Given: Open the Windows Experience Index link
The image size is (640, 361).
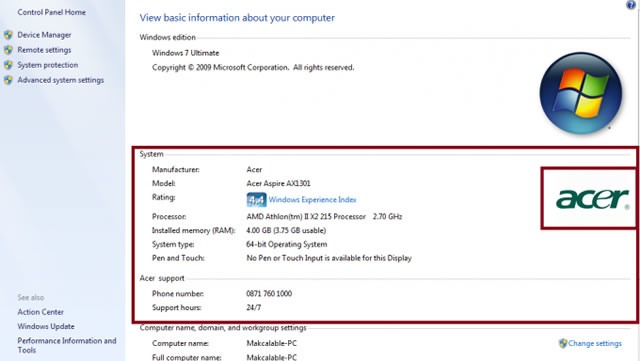Looking at the screenshot, I should tap(312, 200).
